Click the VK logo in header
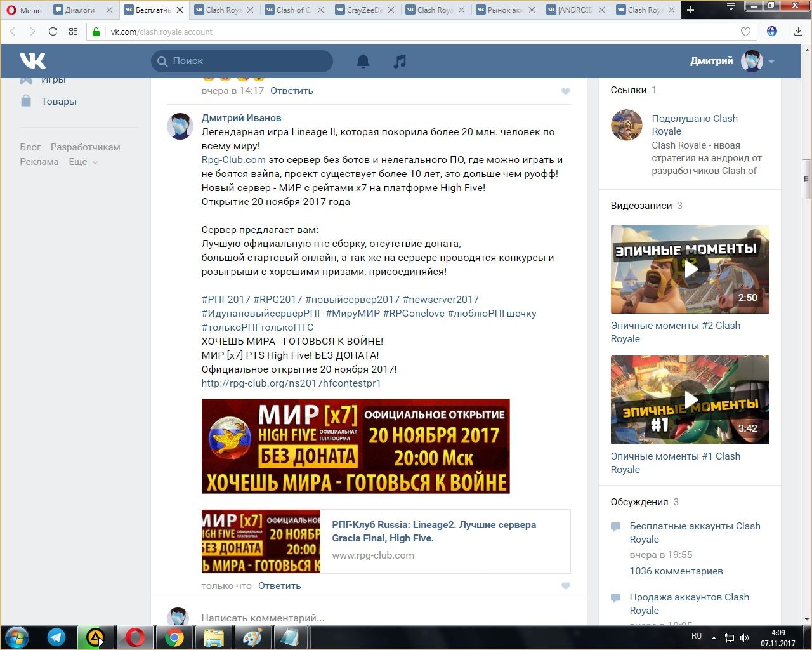Viewport: 812px width, 650px height. click(32, 61)
